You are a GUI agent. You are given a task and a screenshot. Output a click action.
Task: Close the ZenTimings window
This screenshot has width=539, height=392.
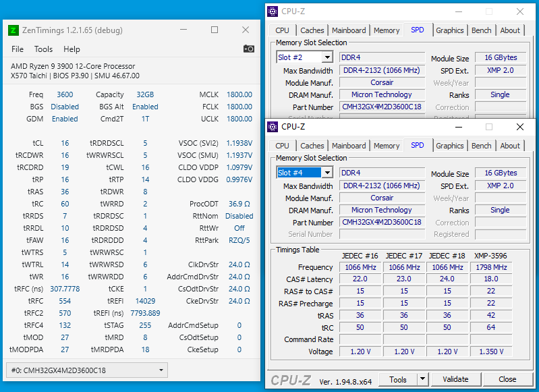pos(245,30)
